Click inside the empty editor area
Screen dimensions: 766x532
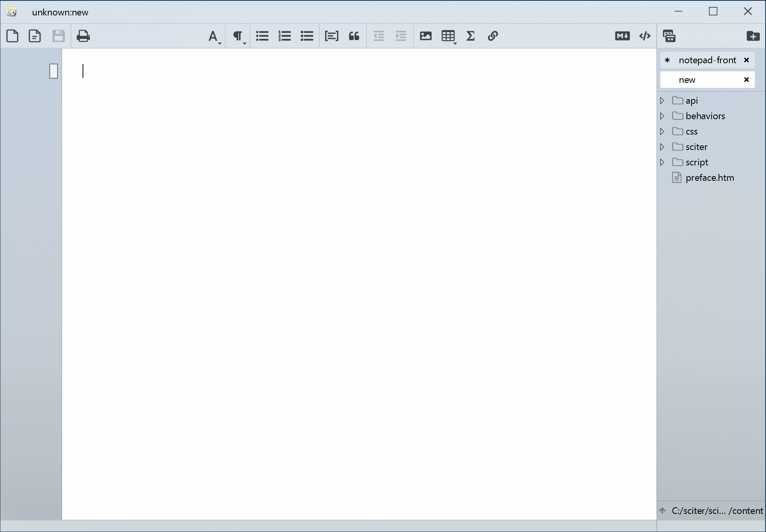coord(359,270)
